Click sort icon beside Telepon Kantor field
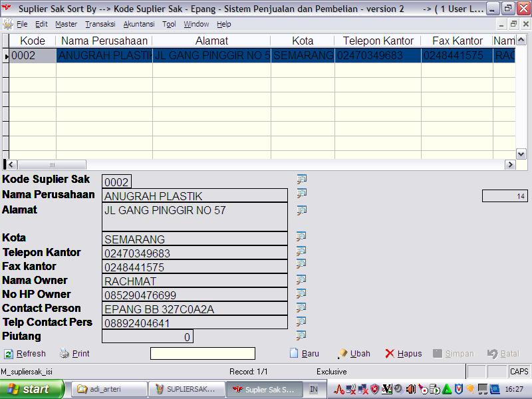Screen dimensions: 532x399 (301, 251)
